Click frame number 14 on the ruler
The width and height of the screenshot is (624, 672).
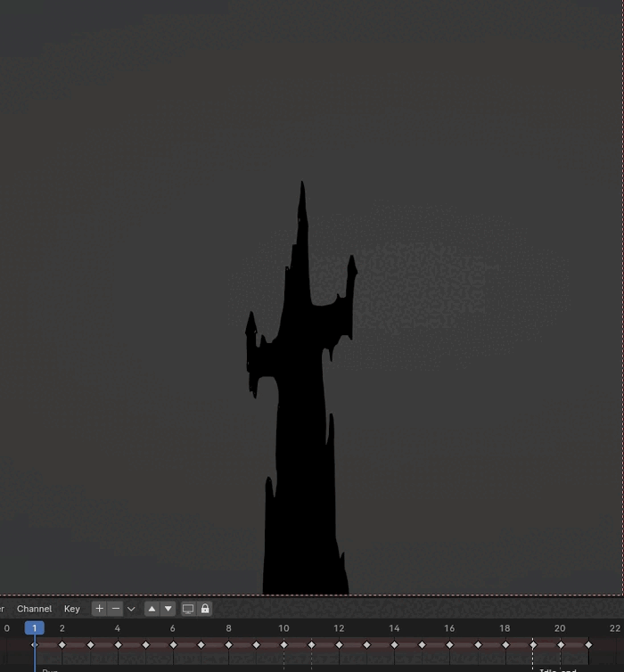[394, 628]
